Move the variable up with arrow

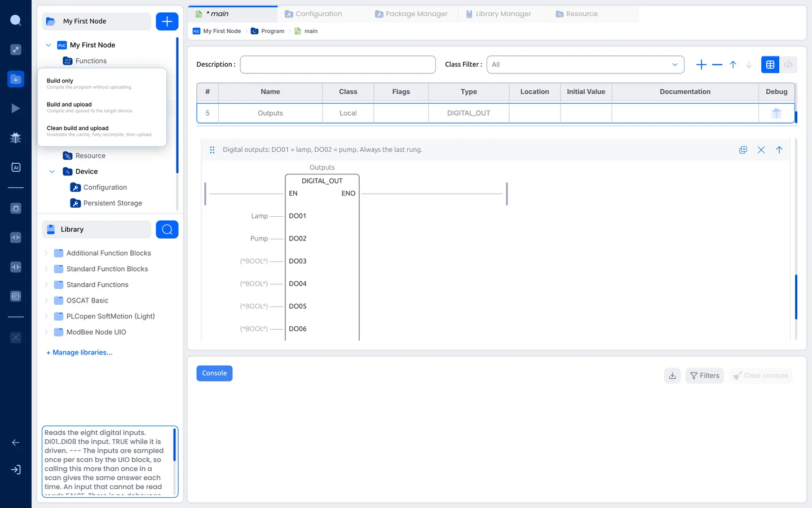click(x=733, y=65)
